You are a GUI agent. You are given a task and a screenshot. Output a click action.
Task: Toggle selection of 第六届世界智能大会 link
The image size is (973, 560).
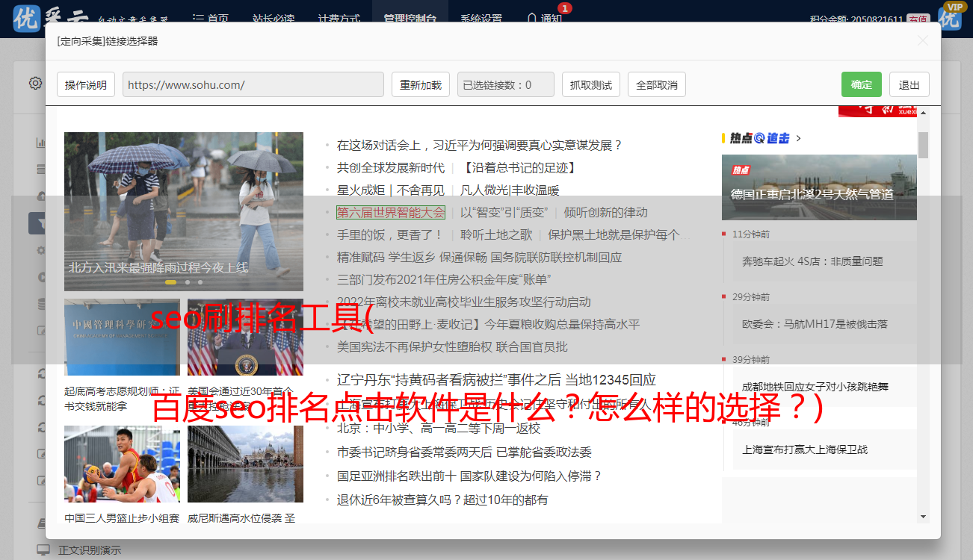pos(390,212)
